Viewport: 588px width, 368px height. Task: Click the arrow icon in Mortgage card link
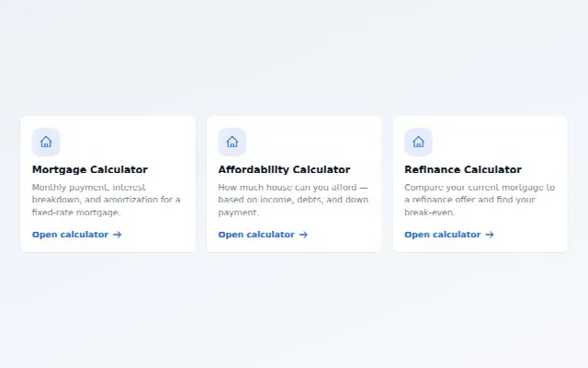click(x=118, y=235)
